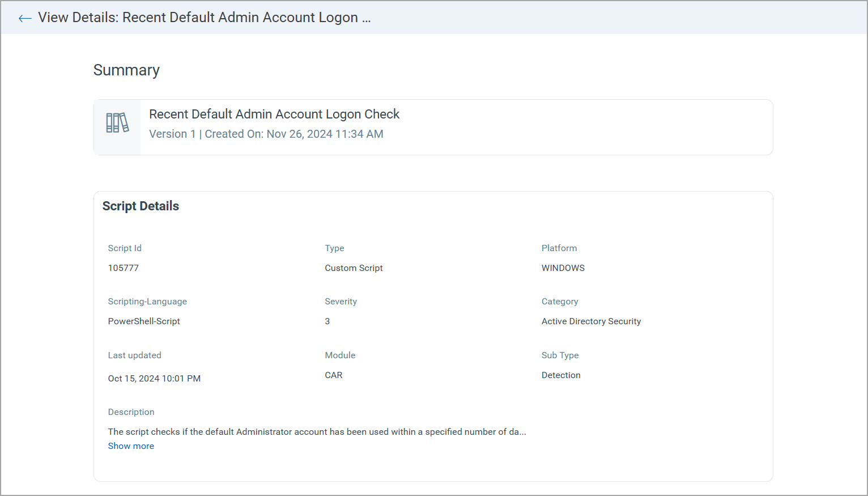Image resolution: width=868 pixels, height=496 pixels.
Task: Click the WINDOWS platform value
Action: (563, 268)
